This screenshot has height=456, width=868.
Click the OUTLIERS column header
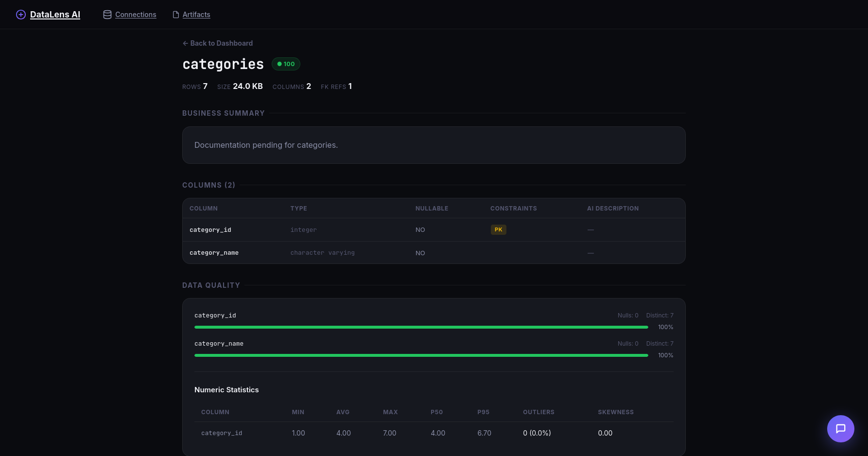pos(538,412)
